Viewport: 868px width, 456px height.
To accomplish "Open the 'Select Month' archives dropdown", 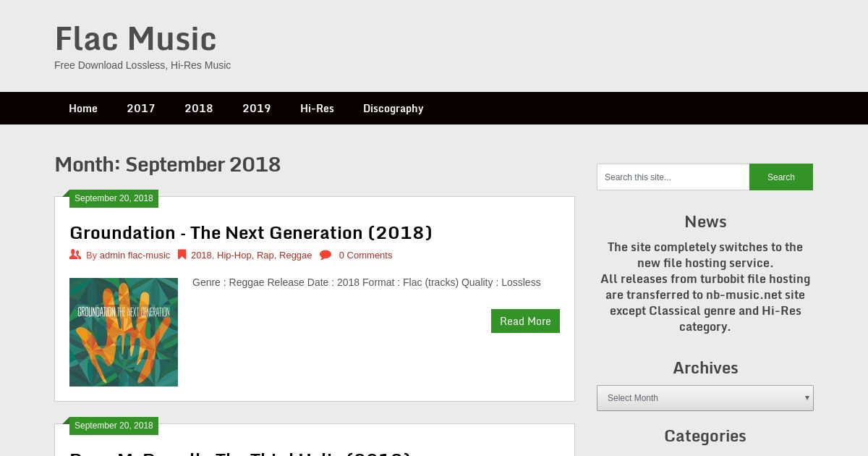I will (705, 398).
